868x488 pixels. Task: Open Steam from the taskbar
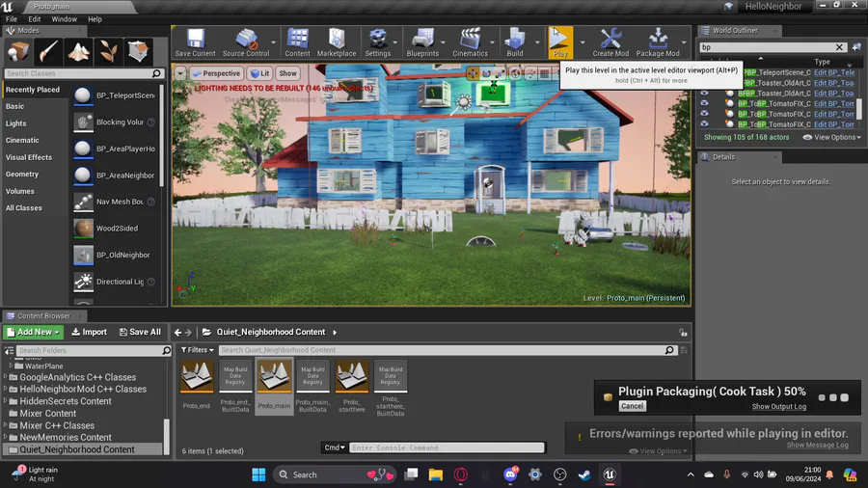584,474
